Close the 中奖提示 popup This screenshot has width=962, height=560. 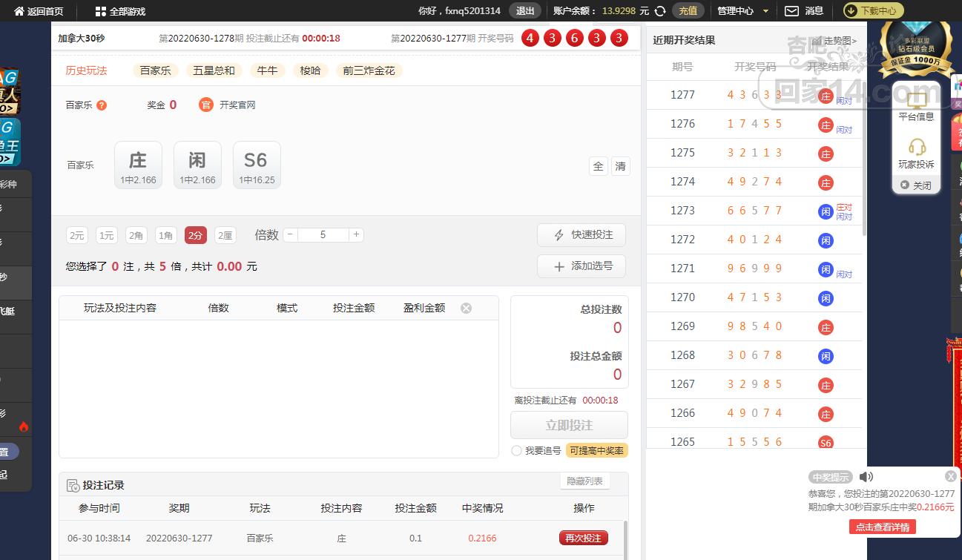pos(950,476)
